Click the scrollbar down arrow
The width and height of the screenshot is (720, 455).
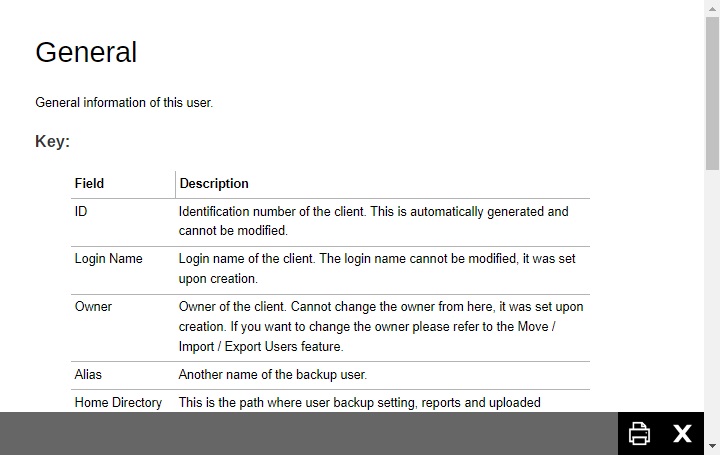(712, 446)
